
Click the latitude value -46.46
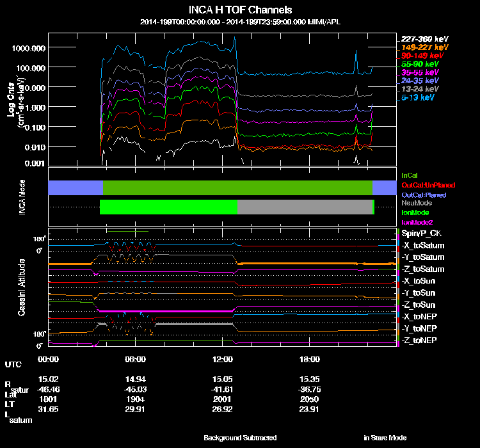[x=49, y=389]
